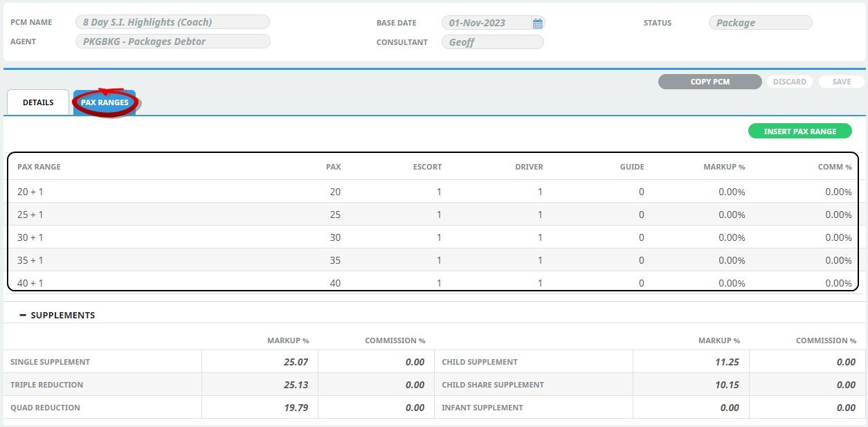The width and height of the screenshot is (868, 427).
Task: Click the Agent field PKGBKG - Packages Debtor
Action: 172,42
